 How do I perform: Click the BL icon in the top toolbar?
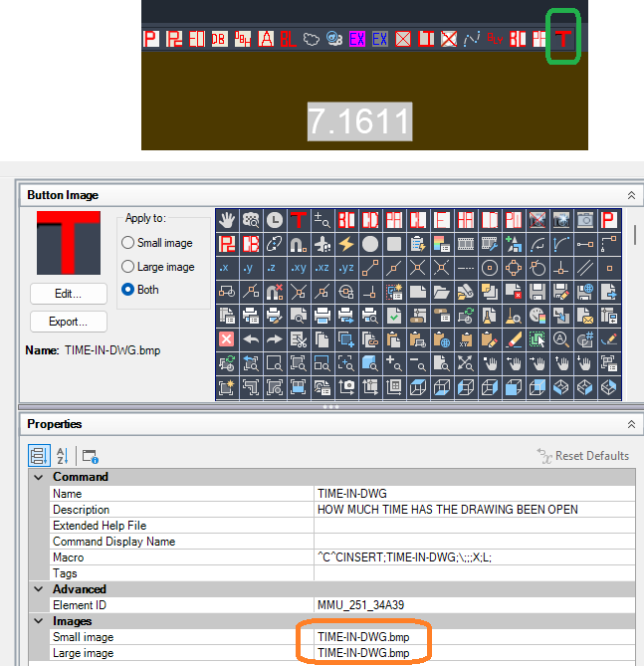click(289, 39)
